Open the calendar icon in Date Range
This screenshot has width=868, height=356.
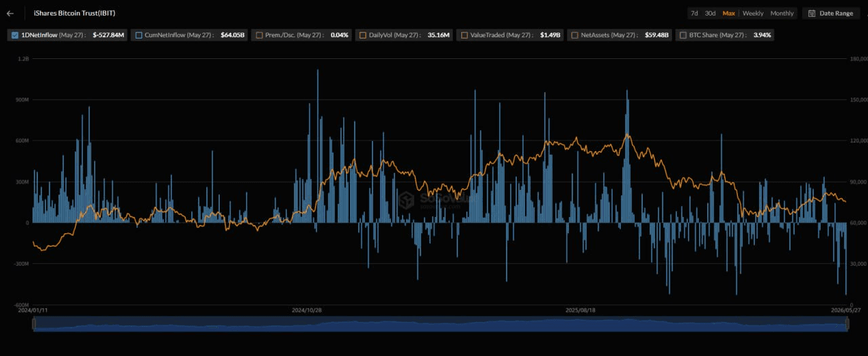pos(812,14)
